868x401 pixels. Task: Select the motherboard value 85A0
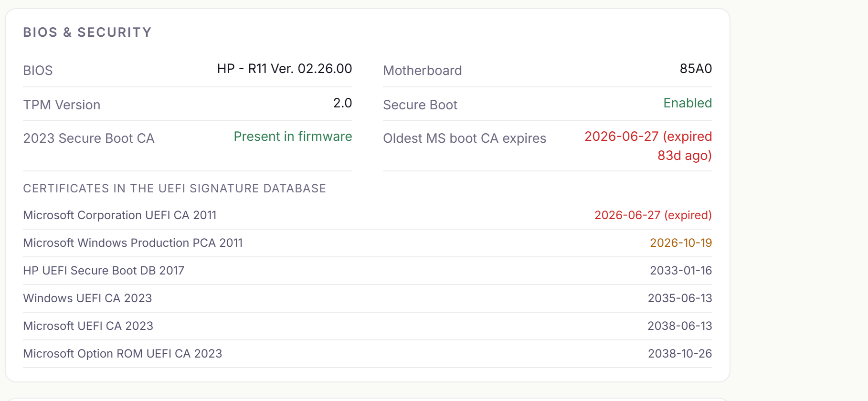point(696,69)
